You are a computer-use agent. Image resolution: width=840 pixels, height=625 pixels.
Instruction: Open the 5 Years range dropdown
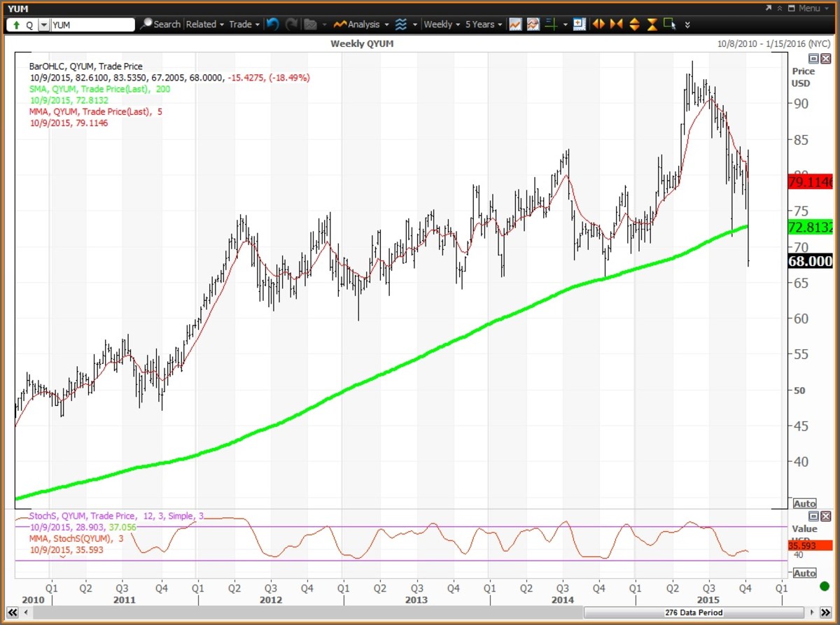coord(482,24)
